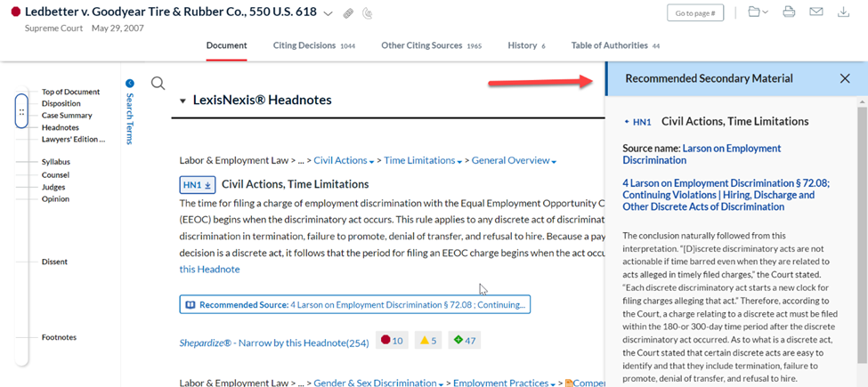Open the Other Citing Sources tab
This screenshot has width=868, height=387.
(431, 45)
